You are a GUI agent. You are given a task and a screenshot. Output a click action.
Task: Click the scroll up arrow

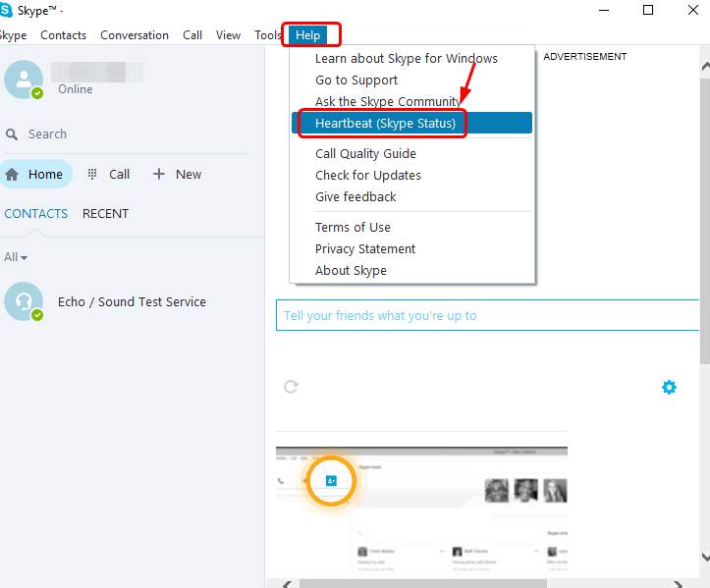tap(705, 66)
